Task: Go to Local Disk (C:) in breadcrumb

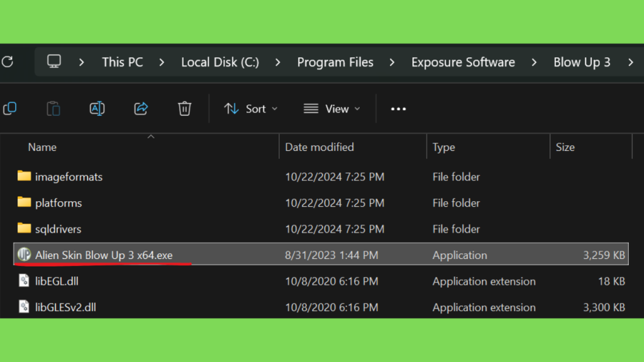Action: point(220,62)
